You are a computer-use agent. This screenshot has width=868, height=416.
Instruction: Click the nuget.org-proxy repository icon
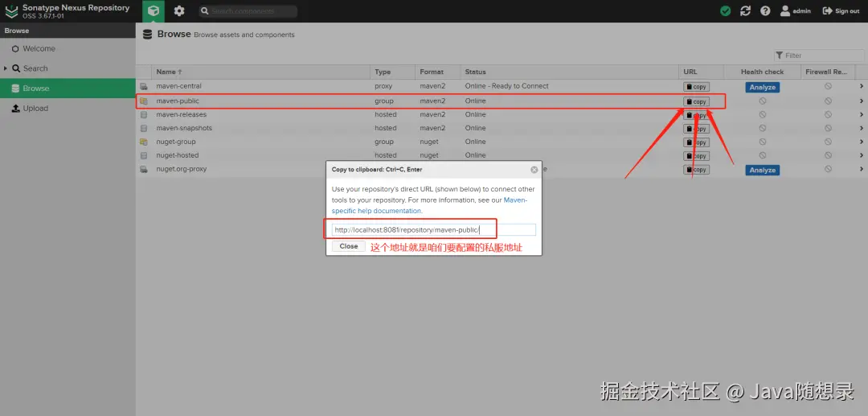(144, 169)
